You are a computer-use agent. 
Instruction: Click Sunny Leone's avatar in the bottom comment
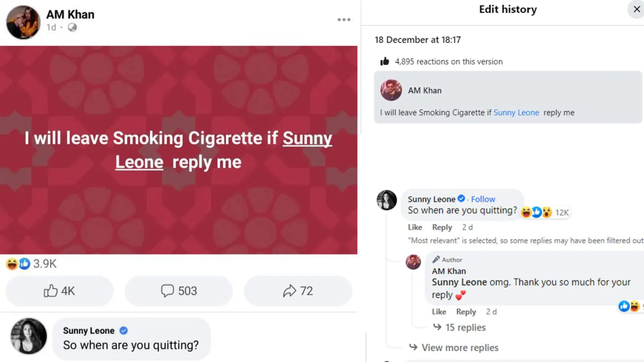29,336
